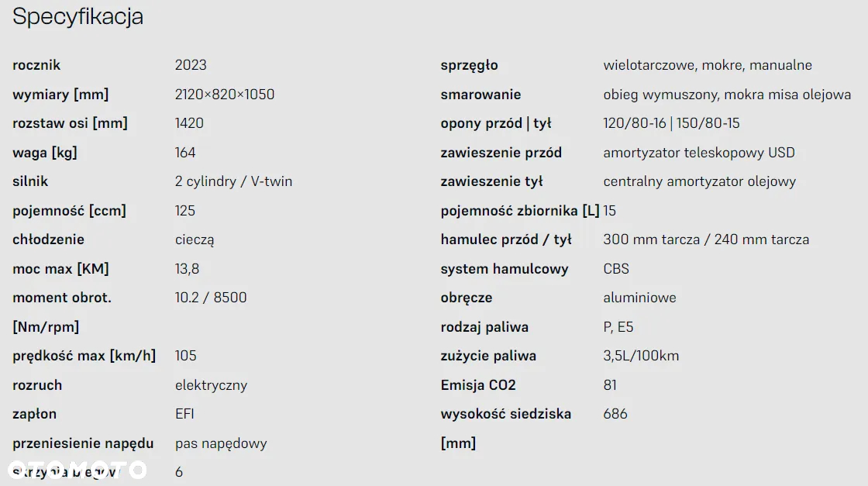Screen dimensions: 868x486
Task: Select the system hamulcowy value CBS
Action: point(615,268)
